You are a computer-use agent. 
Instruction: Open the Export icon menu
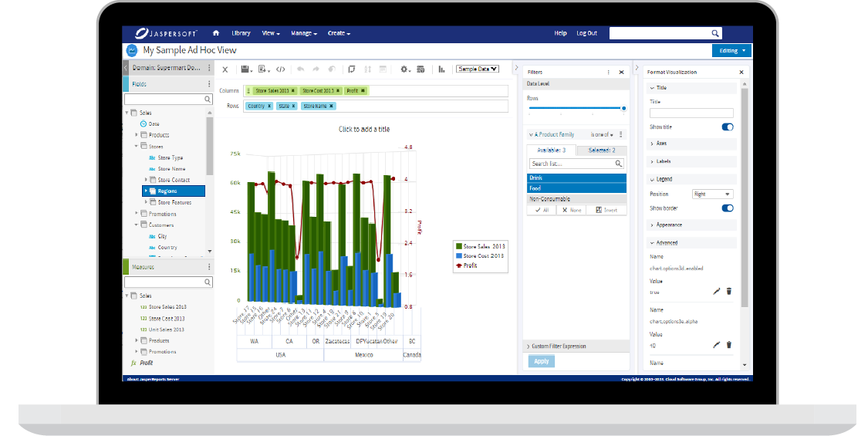(x=264, y=69)
